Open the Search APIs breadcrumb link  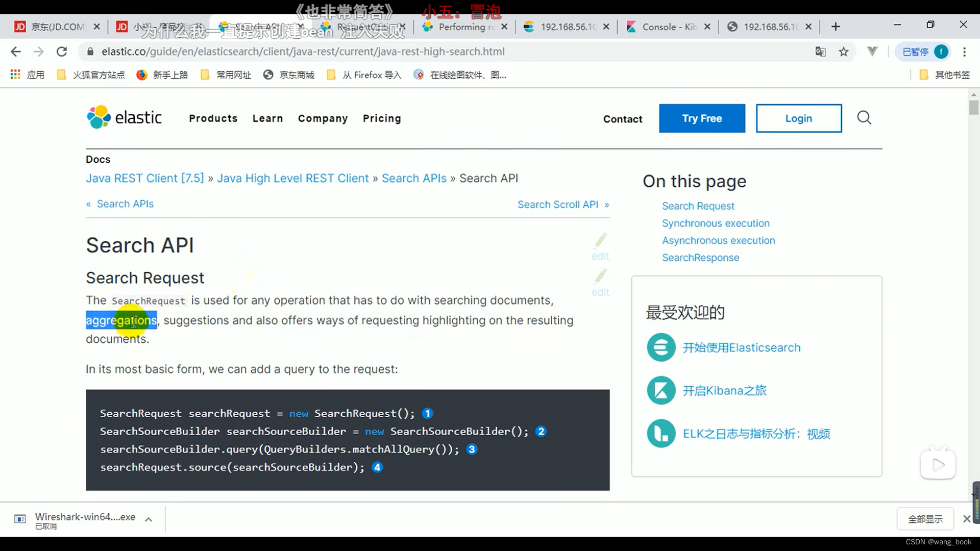(414, 178)
